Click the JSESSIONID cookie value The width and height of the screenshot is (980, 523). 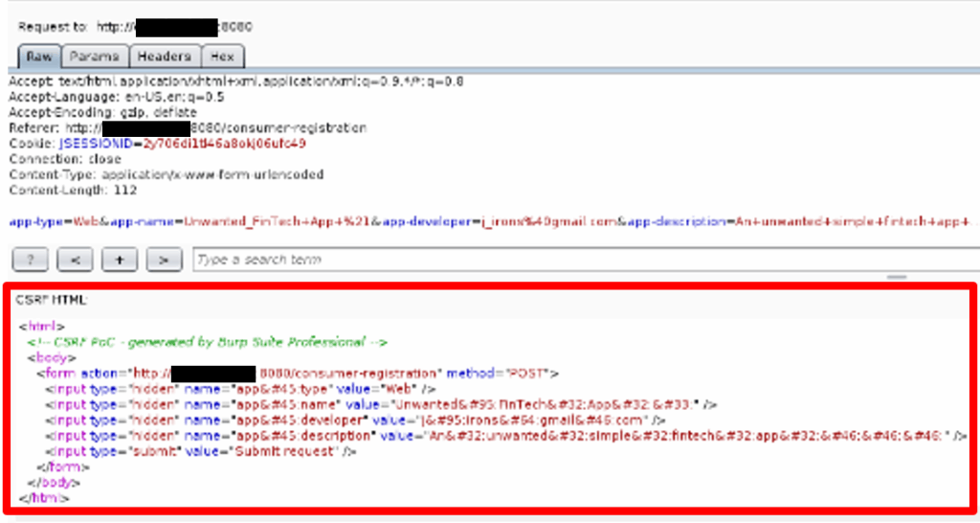coord(224,144)
